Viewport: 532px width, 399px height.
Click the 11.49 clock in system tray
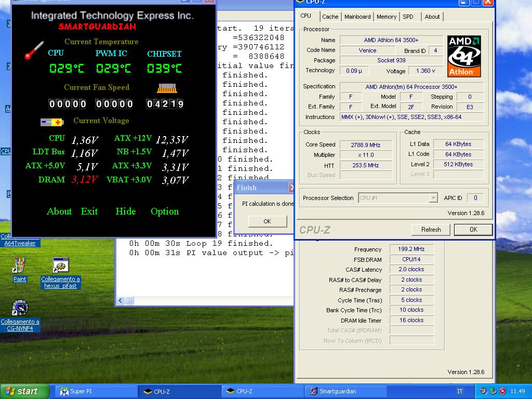tap(517, 391)
